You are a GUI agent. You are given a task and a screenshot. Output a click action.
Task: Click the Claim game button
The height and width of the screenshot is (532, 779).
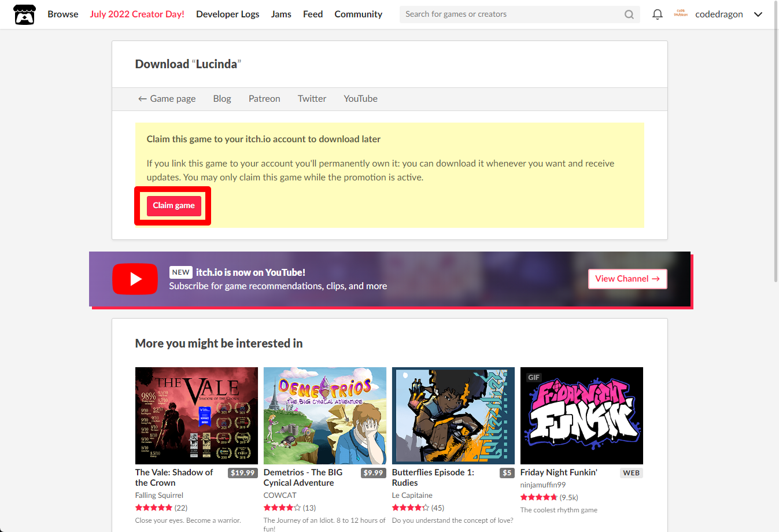(173, 206)
